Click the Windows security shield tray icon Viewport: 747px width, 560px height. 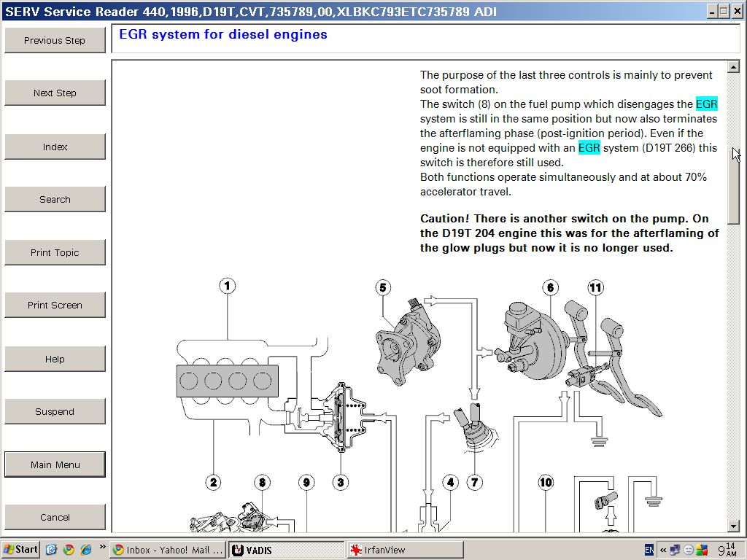702,550
